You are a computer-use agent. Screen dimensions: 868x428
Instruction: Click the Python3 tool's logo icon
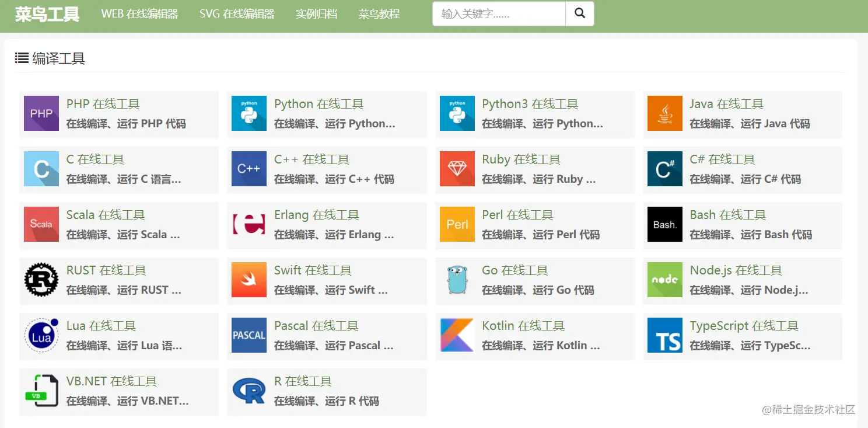tap(457, 113)
